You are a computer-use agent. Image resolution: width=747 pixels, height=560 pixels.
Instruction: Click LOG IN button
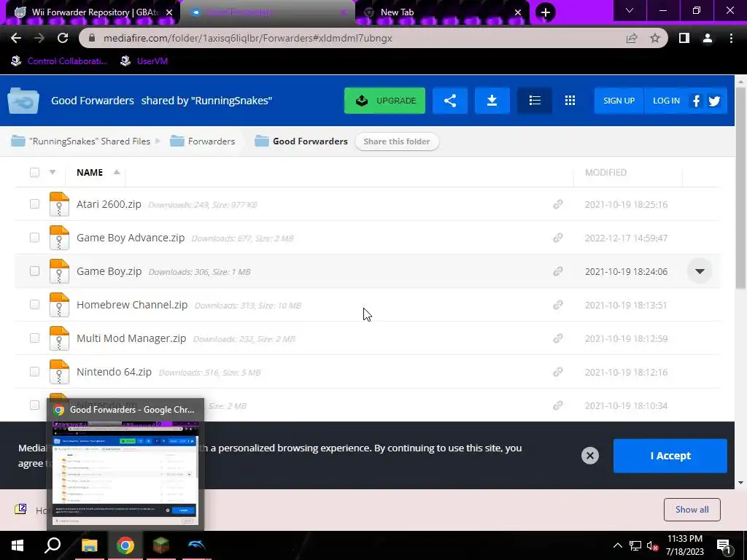[666, 101]
